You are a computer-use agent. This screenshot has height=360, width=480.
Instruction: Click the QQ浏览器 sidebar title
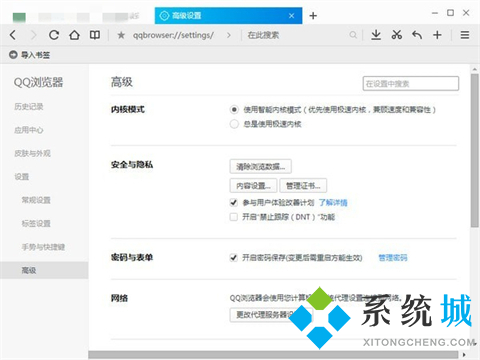click(x=38, y=82)
